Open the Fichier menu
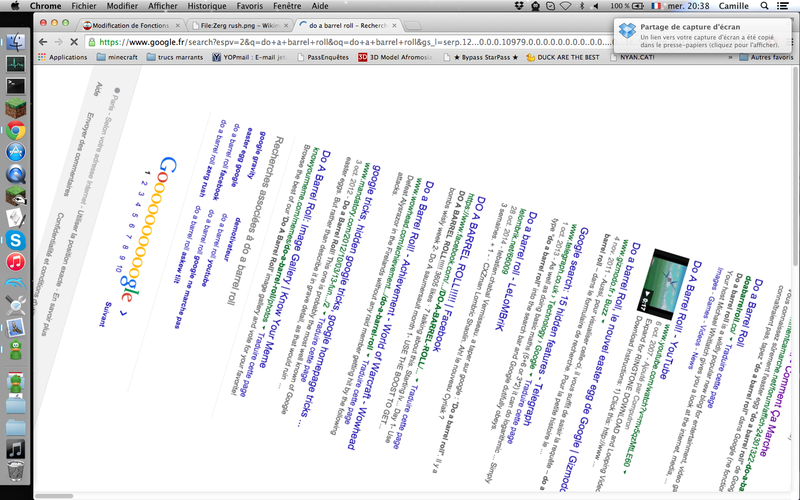800x500 pixels. point(84,6)
